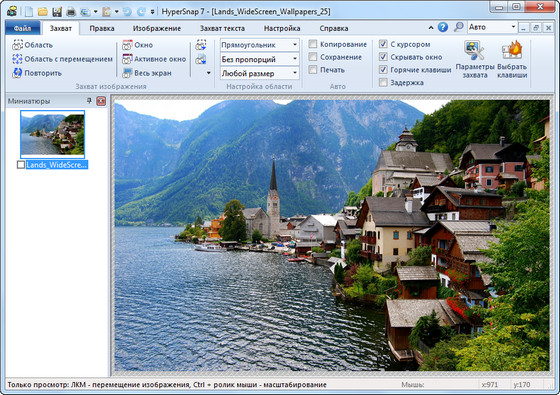The height and width of the screenshot is (395, 560).
Task: Enable the Задержка delay checkbox
Action: click(x=383, y=82)
